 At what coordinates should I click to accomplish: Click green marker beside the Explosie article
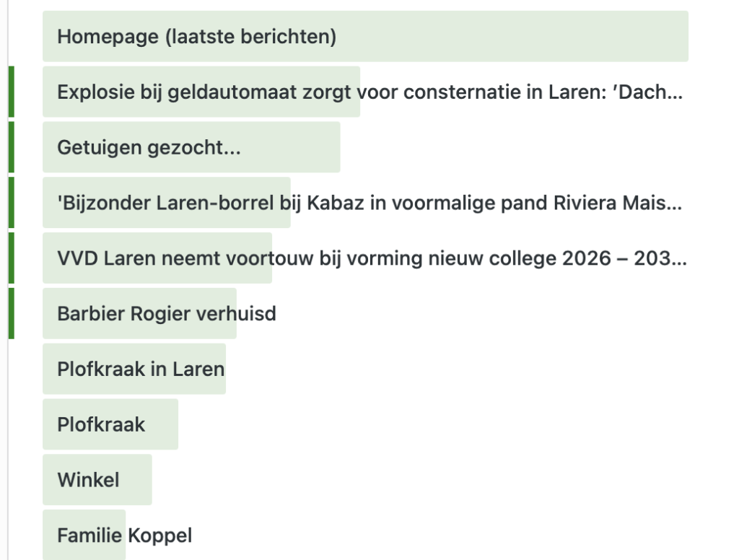click(x=11, y=92)
